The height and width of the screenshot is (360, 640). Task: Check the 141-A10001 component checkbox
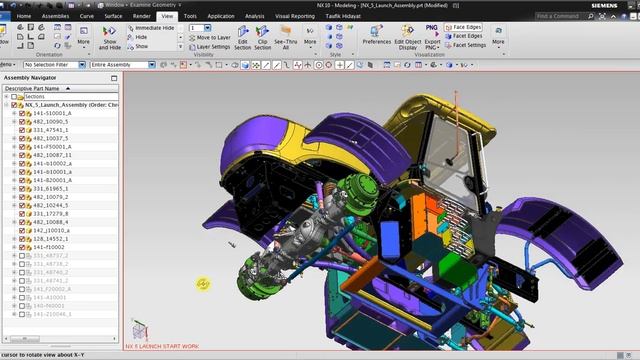coord(22,298)
